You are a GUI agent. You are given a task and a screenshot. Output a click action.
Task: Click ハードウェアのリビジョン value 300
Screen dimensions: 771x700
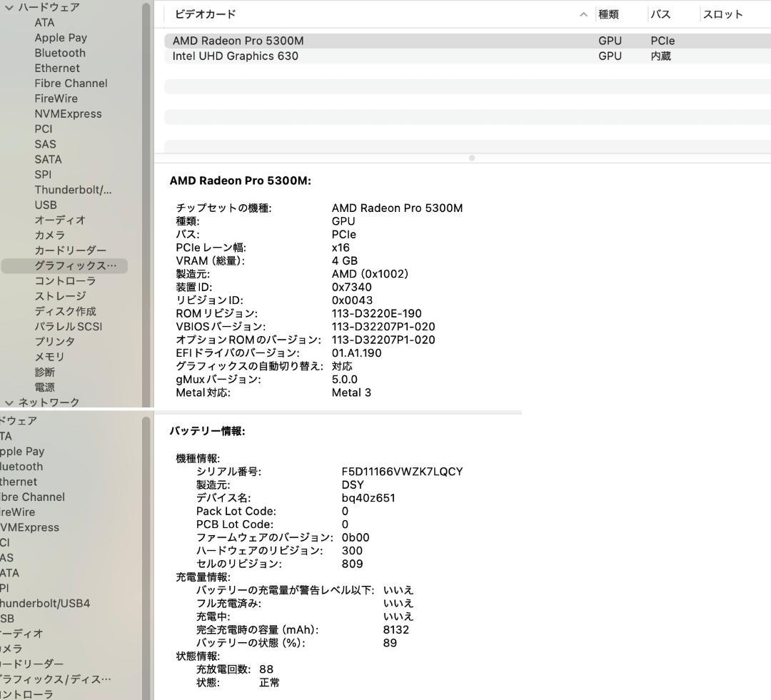pos(352,551)
